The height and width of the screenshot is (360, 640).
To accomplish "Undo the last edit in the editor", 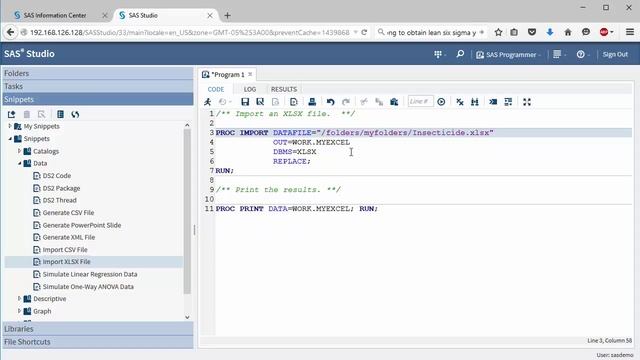I will [331, 102].
